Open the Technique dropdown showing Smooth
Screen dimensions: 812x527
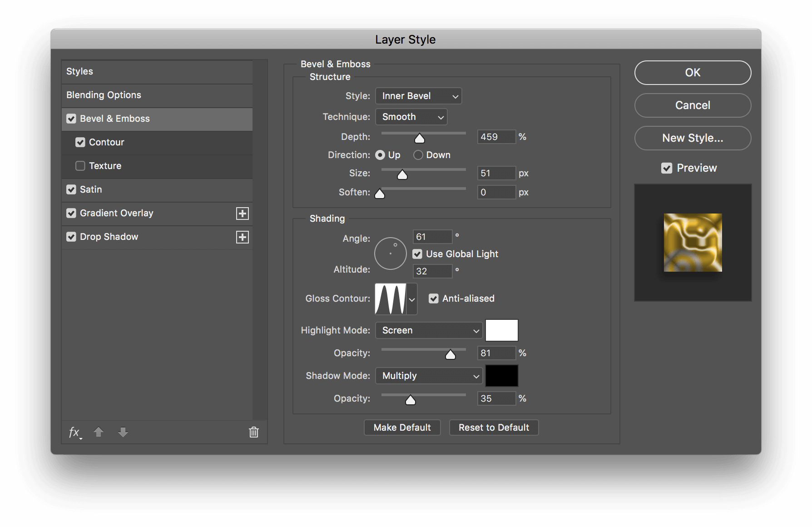[x=411, y=117]
